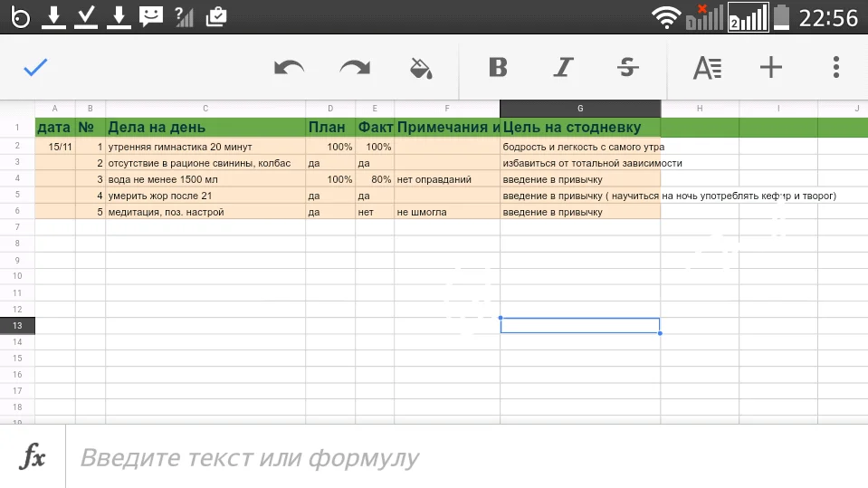The width and height of the screenshot is (868, 488).
Task: Tap the battery status icon
Action: pyautogui.click(x=781, y=16)
